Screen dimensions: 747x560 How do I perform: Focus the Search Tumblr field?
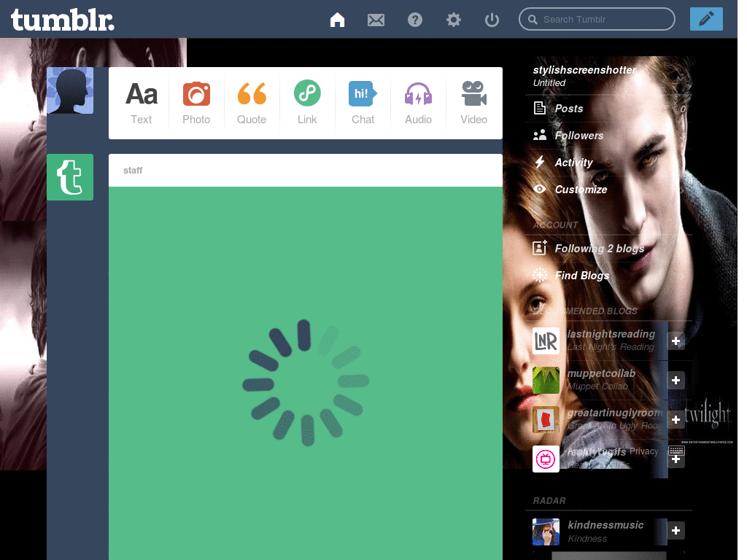click(x=597, y=19)
